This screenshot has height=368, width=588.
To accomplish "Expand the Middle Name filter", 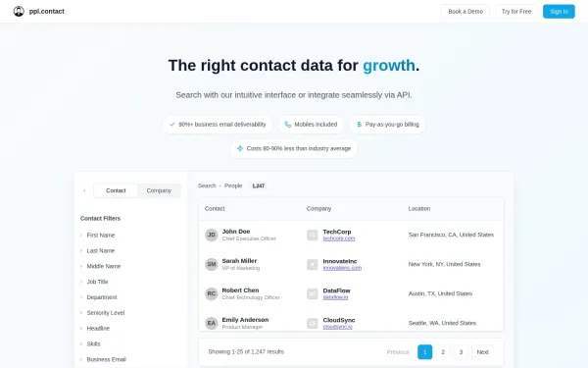I will coord(100,266).
